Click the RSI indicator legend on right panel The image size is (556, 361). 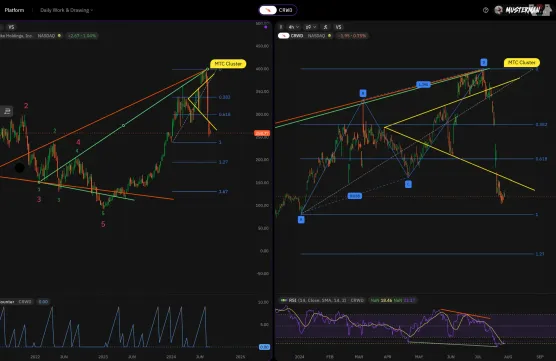[x=322, y=300]
